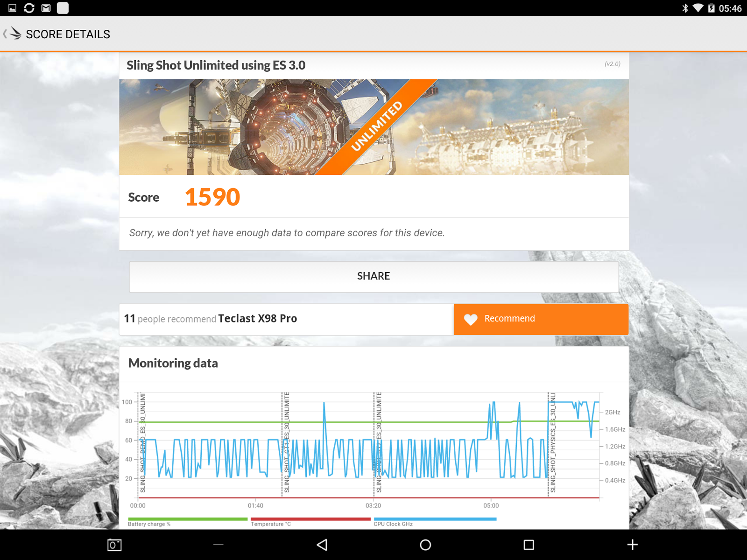The width and height of the screenshot is (747, 560).
Task: Tap the 3DMark back arrow logo
Action: click(x=12, y=34)
